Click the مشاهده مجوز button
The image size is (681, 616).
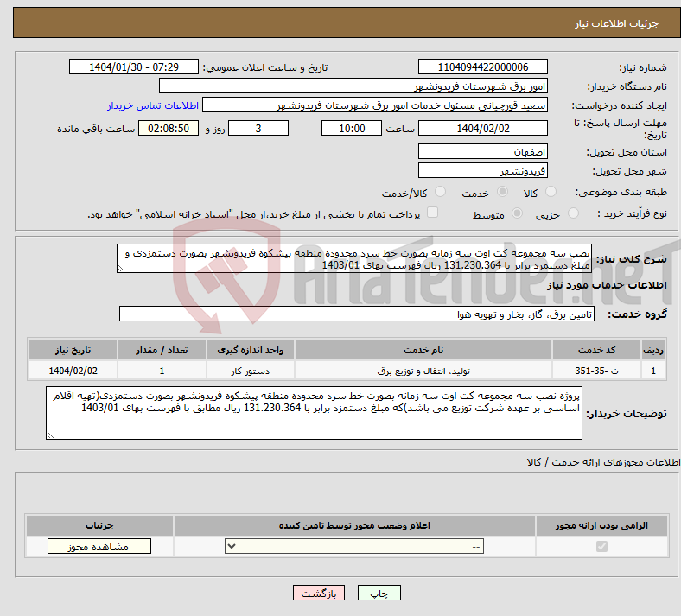tap(99, 546)
